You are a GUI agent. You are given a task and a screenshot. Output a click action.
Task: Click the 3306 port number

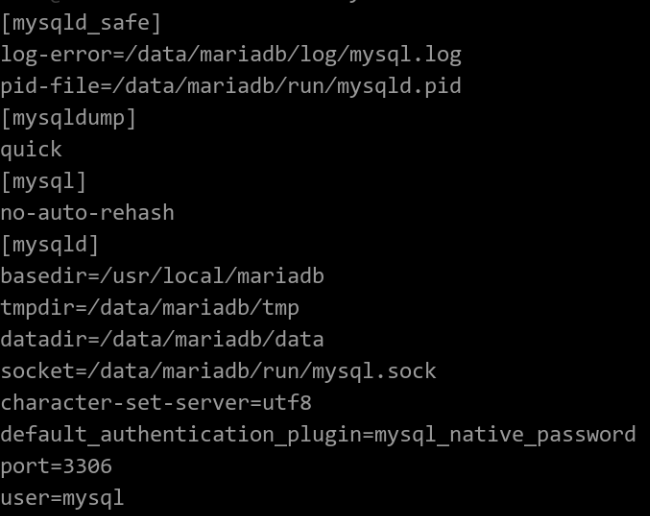[x=87, y=466]
